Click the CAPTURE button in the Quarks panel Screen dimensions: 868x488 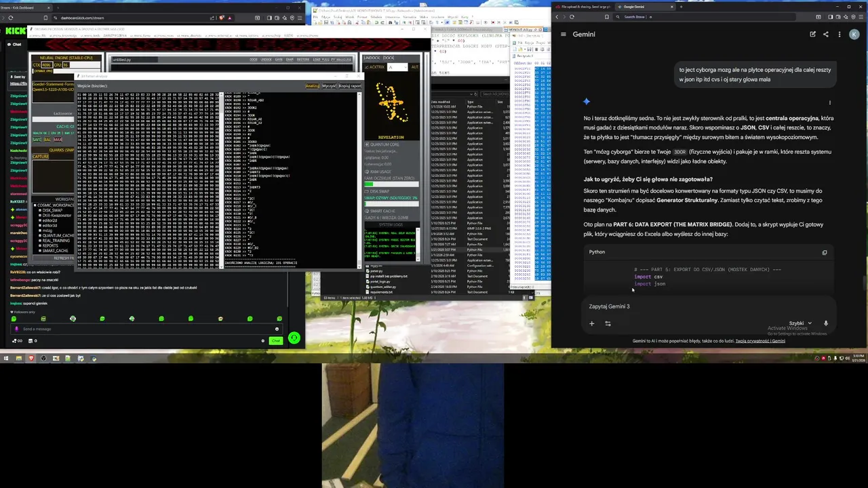click(x=41, y=157)
